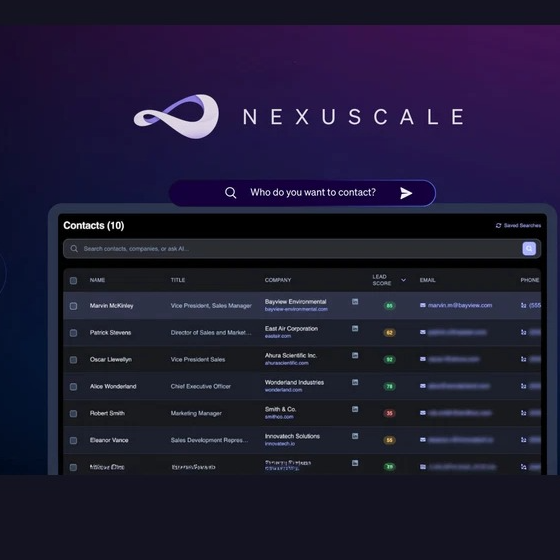Open bayview-environmental.com link
Image resolution: width=560 pixels, height=560 pixels.
296,309
